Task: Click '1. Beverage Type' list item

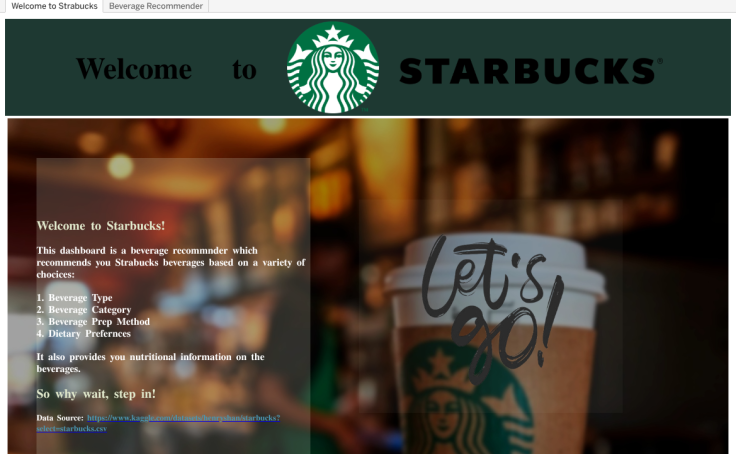Action: coord(75,298)
